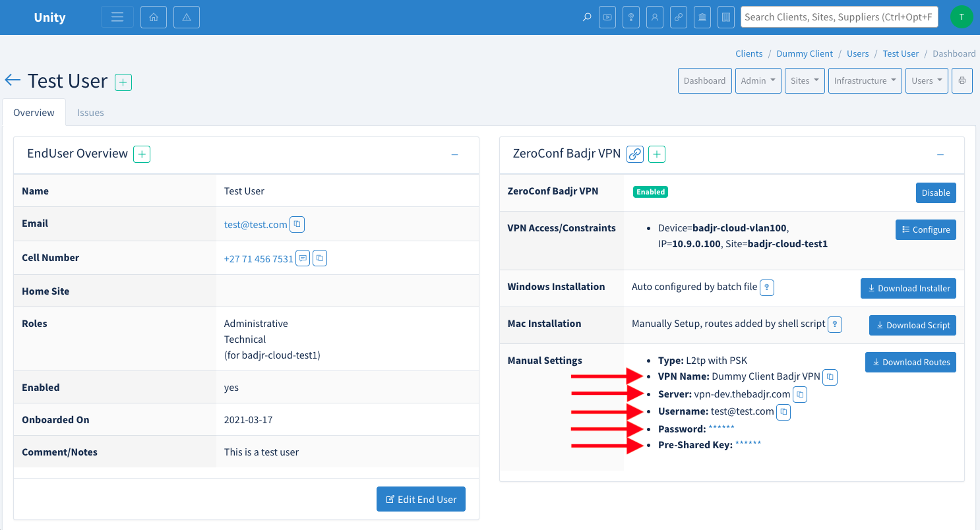
Task: Open the Admin dropdown menu
Action: 758,80
